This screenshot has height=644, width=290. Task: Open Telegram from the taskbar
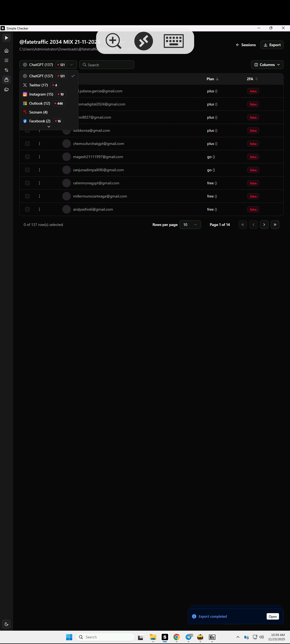pos(189,637)
